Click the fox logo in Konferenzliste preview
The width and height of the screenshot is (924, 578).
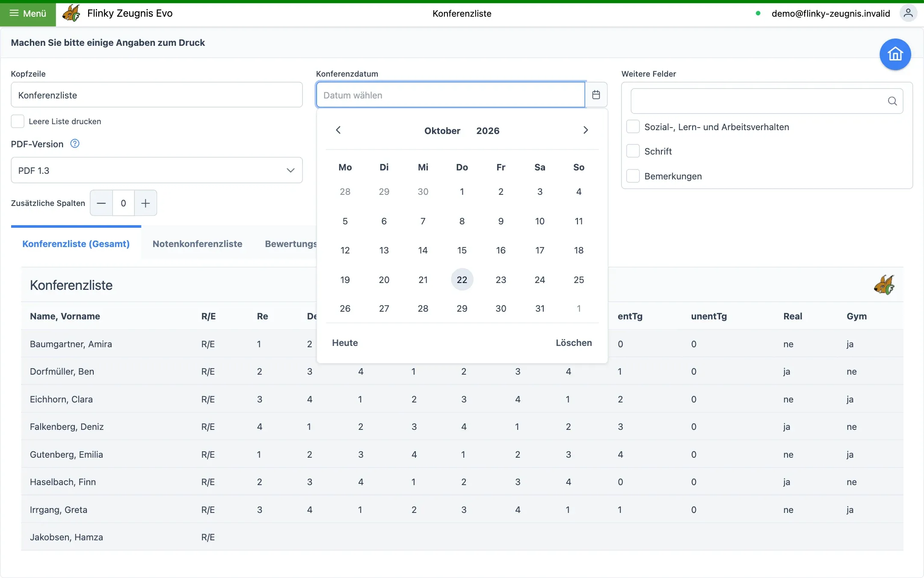pos(884,285)
